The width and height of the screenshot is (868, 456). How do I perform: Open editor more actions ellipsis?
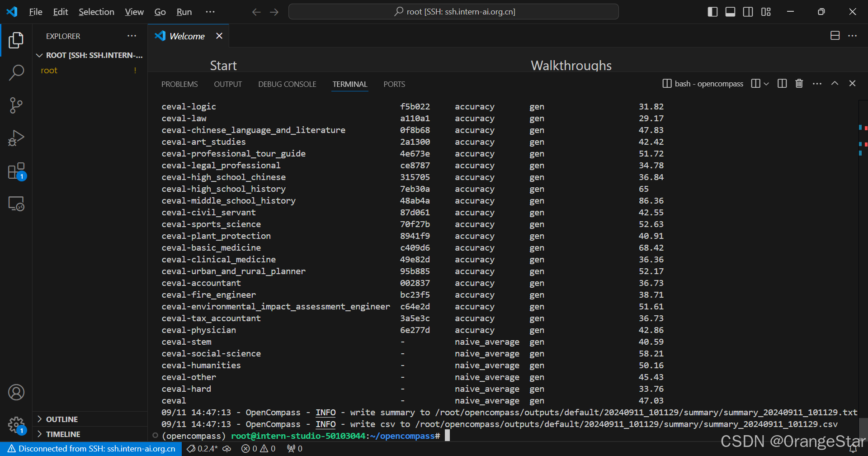click(x=852, y=36)
